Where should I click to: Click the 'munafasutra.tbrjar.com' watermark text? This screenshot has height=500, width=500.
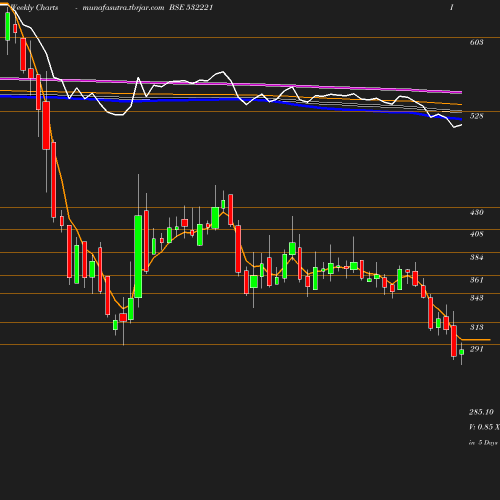tap(123, 7)
